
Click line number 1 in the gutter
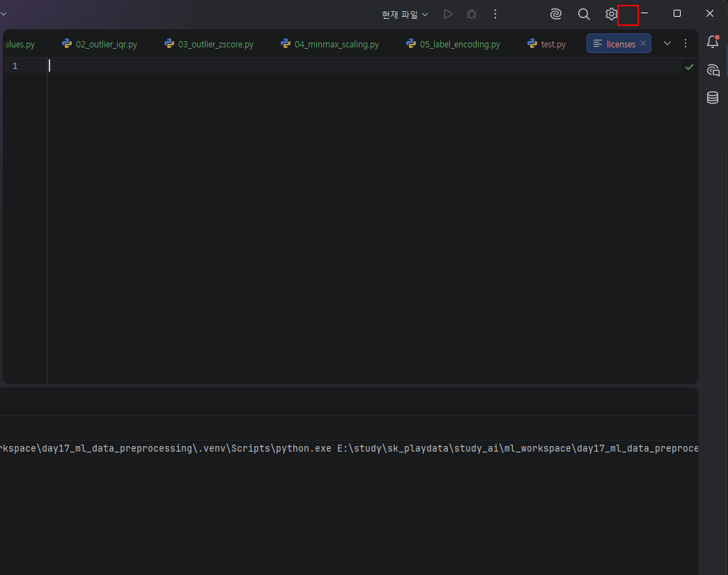(x=15, y=66)
